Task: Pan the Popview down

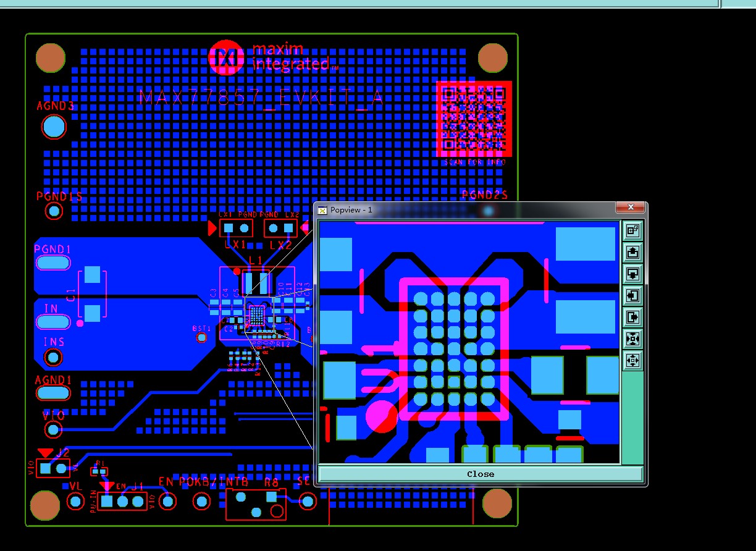Action: click(x=632, y=274)
